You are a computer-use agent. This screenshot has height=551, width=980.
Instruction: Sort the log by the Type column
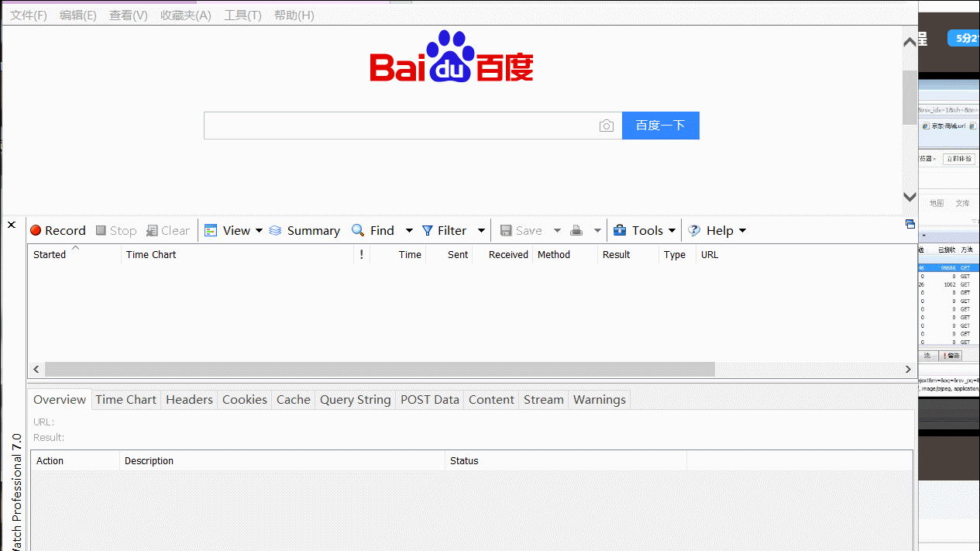678,254
